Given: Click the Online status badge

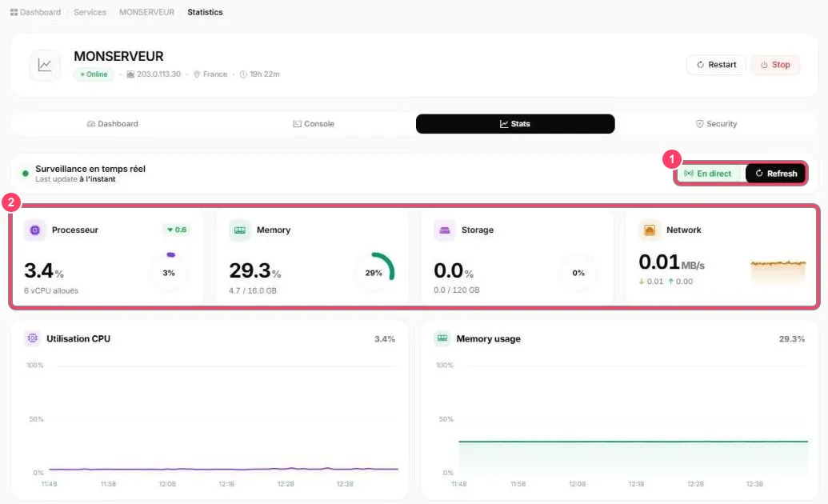Looking at the screenshot, I should click(x=94, y=74).
